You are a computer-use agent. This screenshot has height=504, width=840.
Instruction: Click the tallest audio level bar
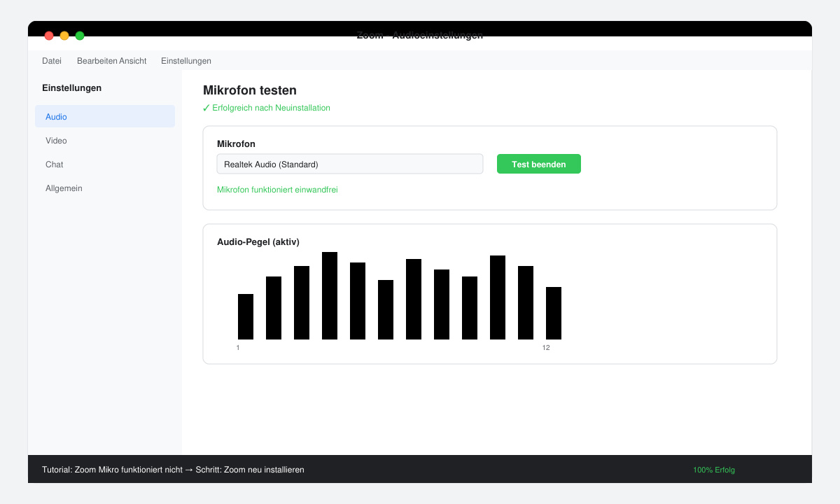click(x=330, y=295)
